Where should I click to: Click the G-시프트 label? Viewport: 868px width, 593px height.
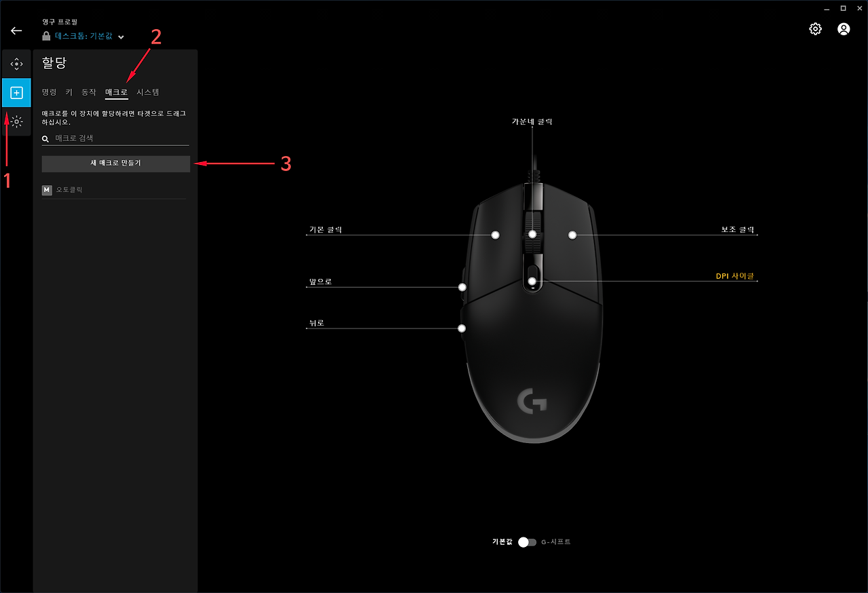[556, 542]
